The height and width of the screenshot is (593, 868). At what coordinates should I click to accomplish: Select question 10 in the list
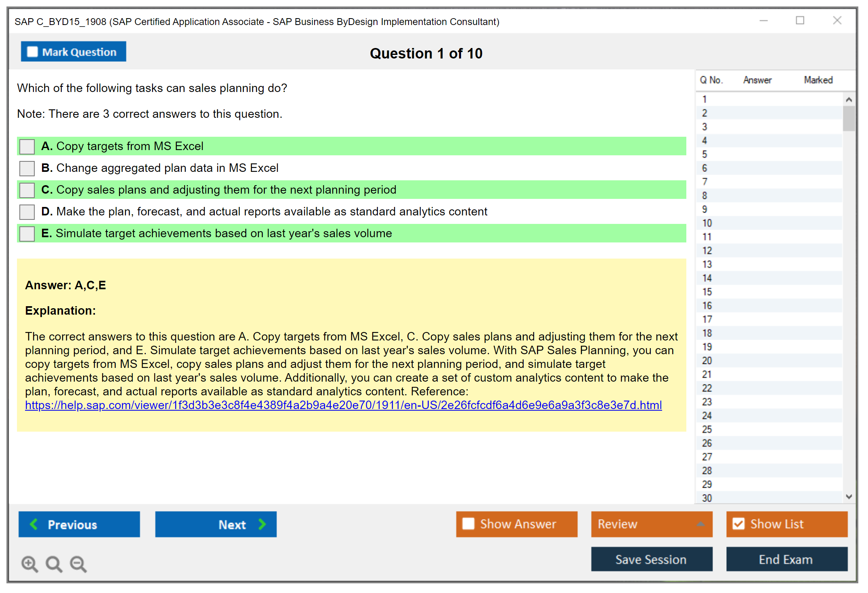[707, 223]
